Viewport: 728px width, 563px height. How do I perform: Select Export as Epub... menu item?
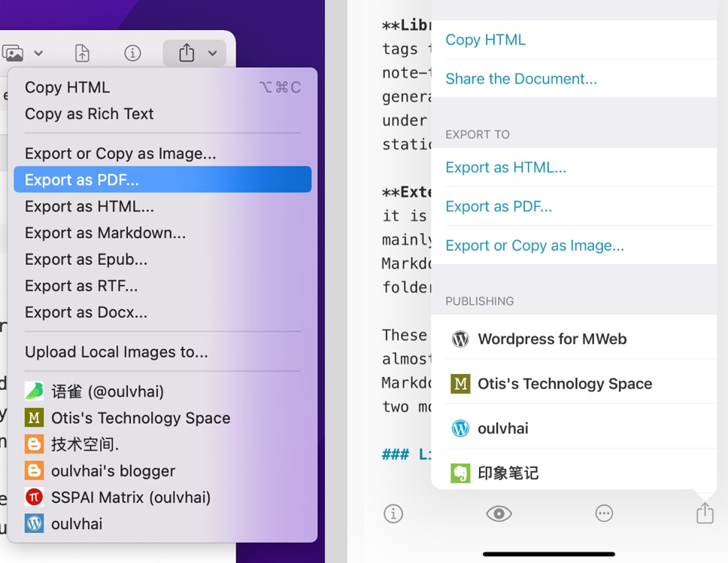point(86,260)
